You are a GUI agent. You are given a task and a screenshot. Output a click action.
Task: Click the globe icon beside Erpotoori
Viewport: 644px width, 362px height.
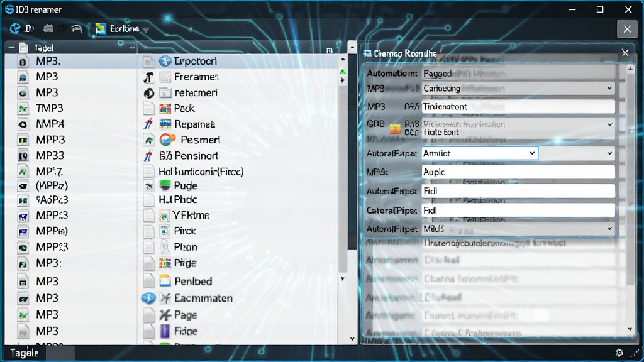(x=165, y=61)
